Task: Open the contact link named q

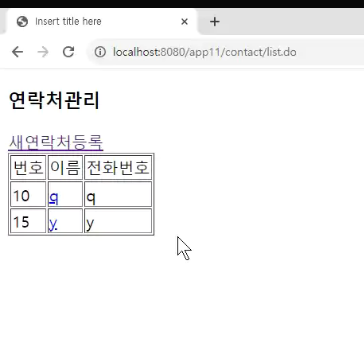Action: [54, 198]
